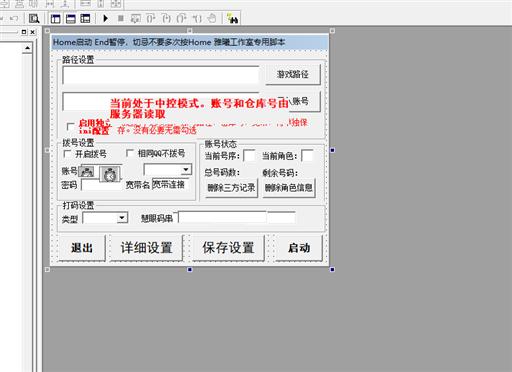Toggle the 相同QQ不拨号 checkbox
This screenshot has height=372, width=512.
pos(130,153)
